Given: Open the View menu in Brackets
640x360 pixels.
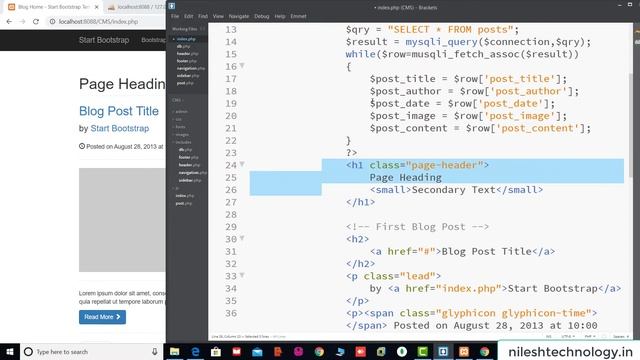Looking at the screenshot, I should coord(218,16).
